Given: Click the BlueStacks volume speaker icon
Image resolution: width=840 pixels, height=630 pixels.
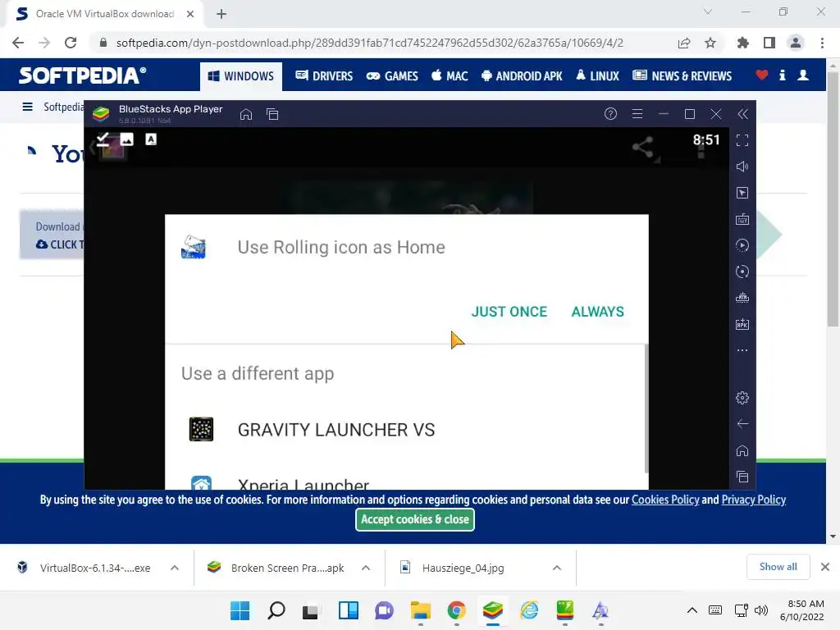Looking at the screenshot, I should click(x=742, y=167).
